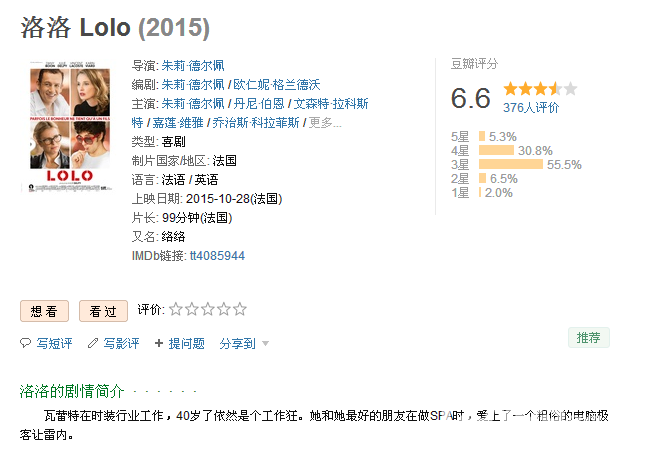Open the IMDb link tt4085944
The image size is (650, 464).
click(217, 256)
